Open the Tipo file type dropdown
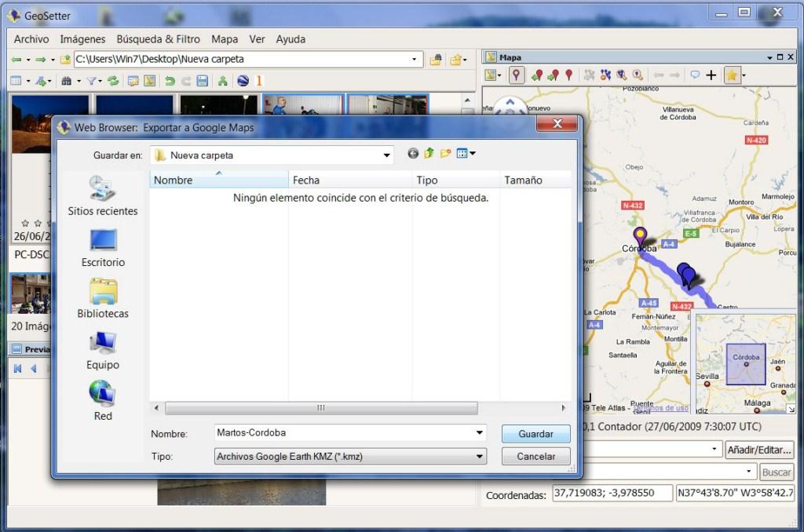Image resolution: width=804 pixels, height=532 pixels. pyautogui.click(x=480, y=456)
